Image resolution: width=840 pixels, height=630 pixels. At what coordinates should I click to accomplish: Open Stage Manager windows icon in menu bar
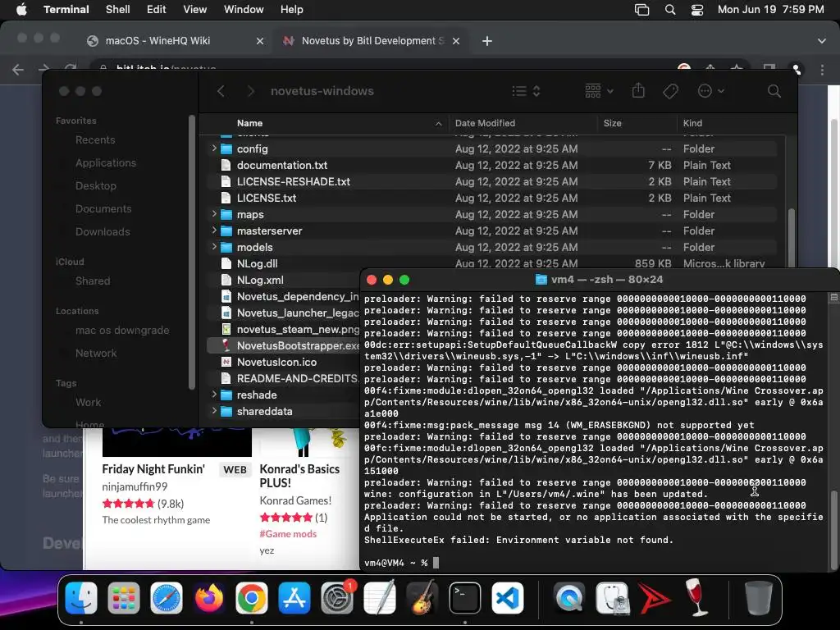click(x=641, y=10)
